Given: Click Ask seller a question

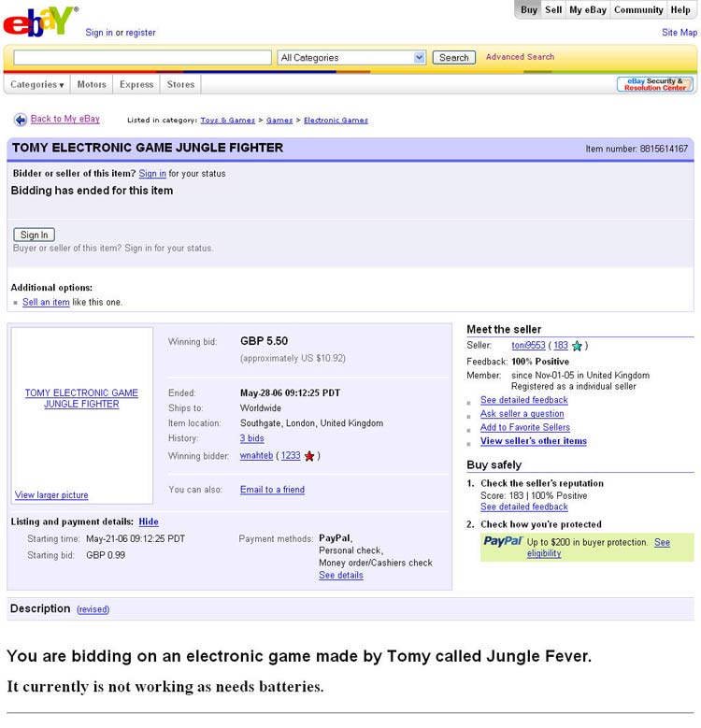Looking at the screenshot, I should (522, 414).
